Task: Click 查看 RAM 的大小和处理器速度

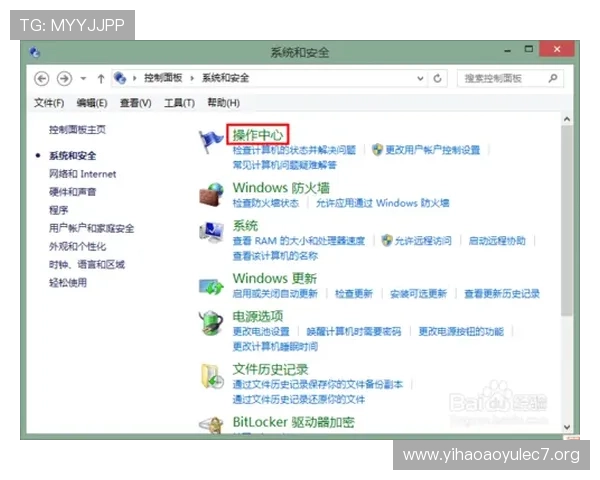Action: coord(299,241)
